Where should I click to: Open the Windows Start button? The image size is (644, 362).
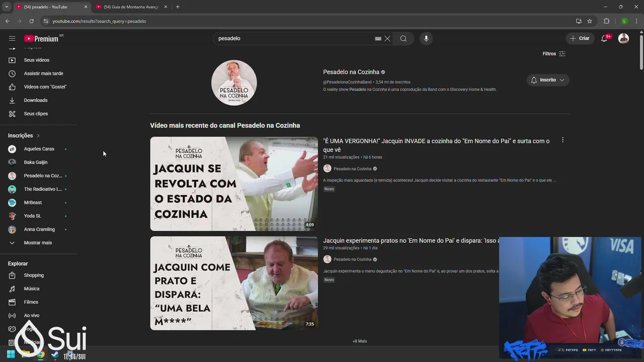11,354
